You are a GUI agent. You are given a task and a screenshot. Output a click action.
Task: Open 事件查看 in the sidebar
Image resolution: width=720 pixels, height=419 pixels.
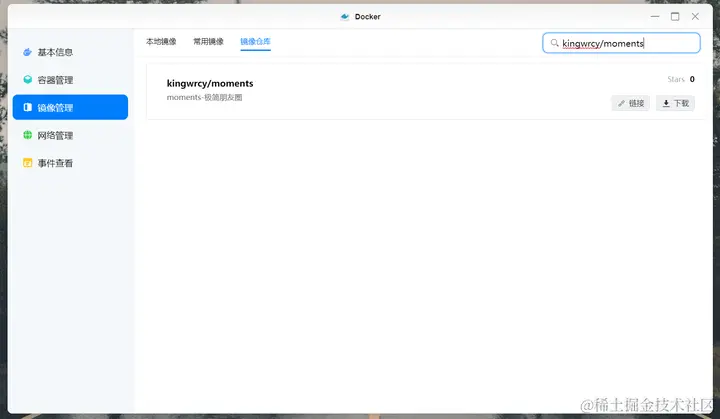point(70,163)
